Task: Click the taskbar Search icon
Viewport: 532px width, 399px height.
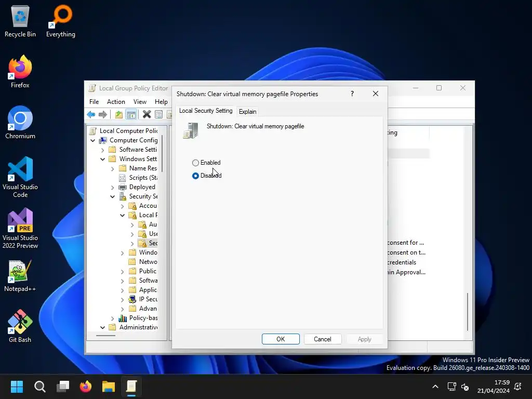Action: point(39,387)
